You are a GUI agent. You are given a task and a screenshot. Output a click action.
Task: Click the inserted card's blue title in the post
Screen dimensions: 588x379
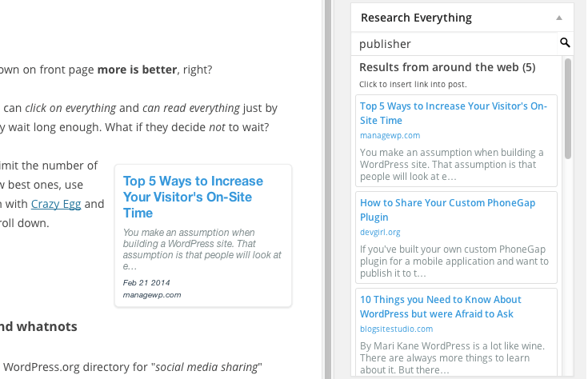click(x=193, y=197)
